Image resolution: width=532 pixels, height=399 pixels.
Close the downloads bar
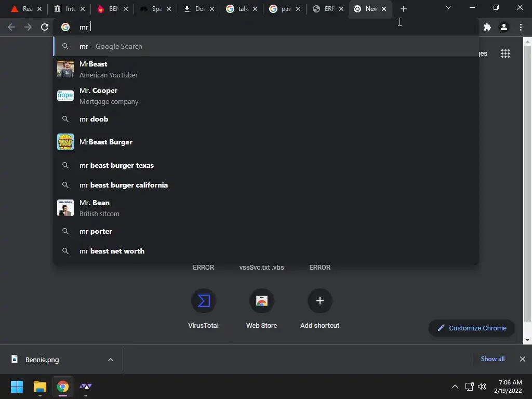coord(523,359)
